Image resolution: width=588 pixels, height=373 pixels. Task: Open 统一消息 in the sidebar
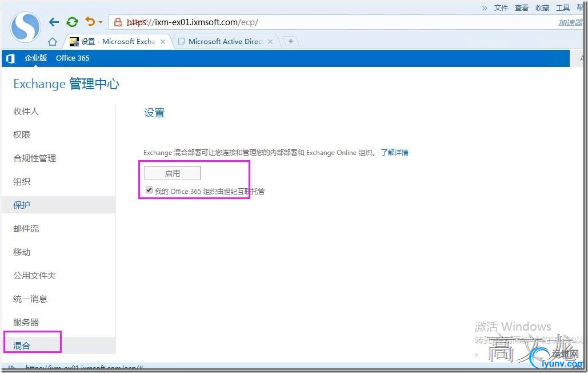tap(30, 299)
